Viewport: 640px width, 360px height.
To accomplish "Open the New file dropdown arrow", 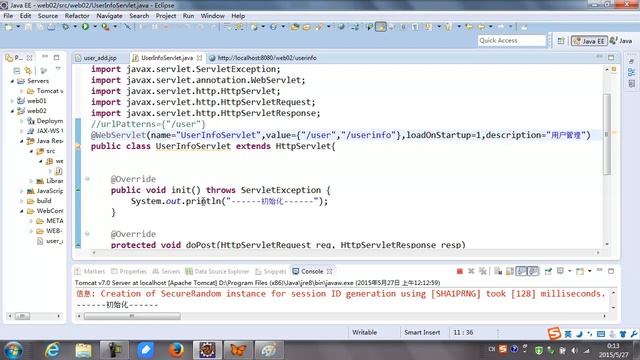I will coord(18,27).
